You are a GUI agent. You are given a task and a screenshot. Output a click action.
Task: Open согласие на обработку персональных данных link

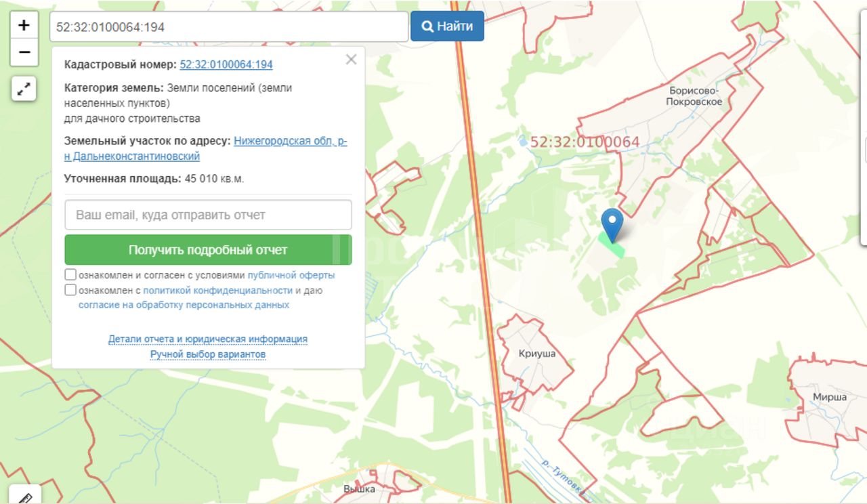click(184, 305)
